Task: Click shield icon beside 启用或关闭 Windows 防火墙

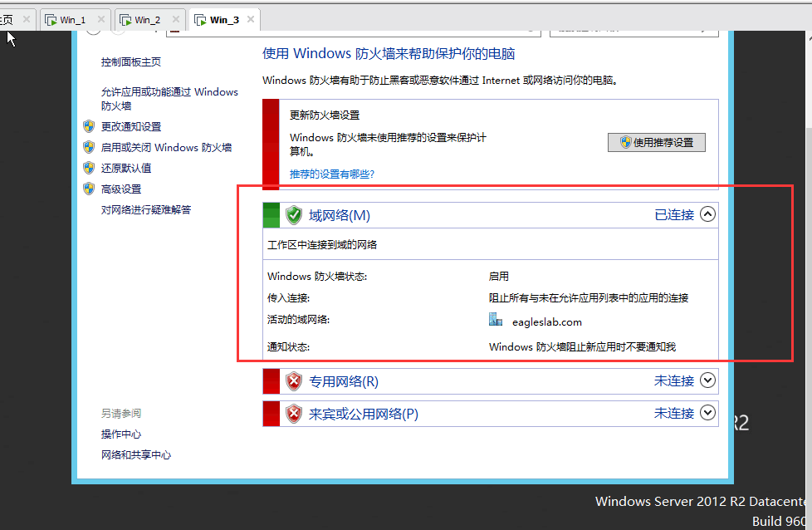Action: pos(89,147)
